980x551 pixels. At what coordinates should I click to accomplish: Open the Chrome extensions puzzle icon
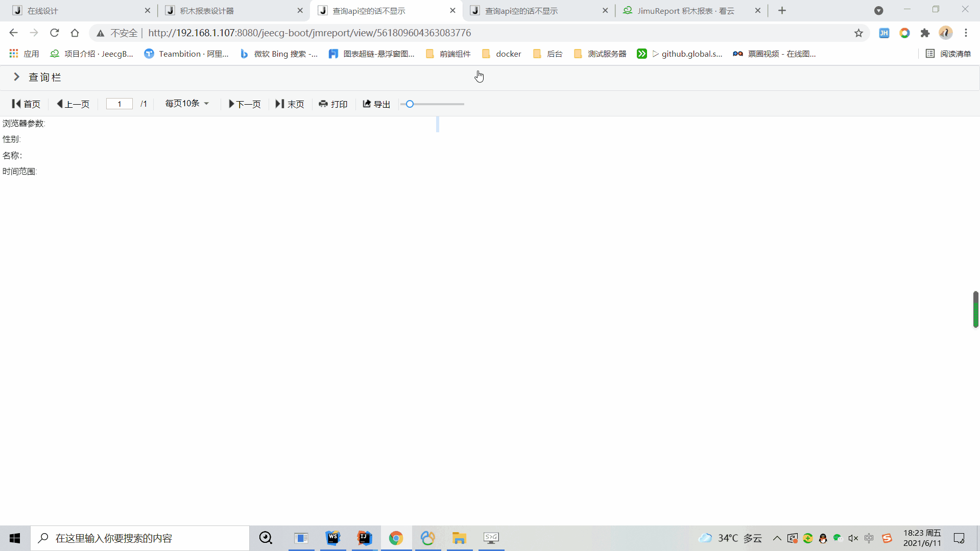click(x=925, y=33)
